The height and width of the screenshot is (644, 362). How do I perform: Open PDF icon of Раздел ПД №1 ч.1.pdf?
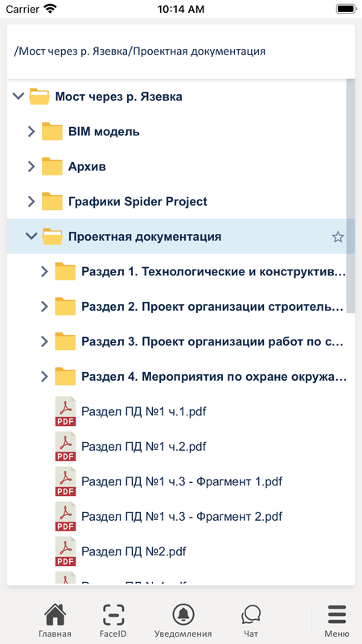point(65,411)
